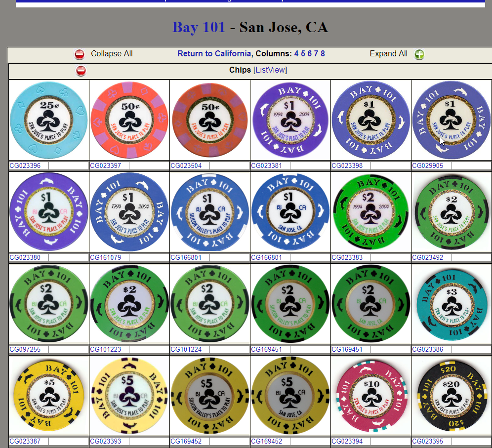The height and width of the screenshot is (448, 492).
Task: Open the teal $3 chip image
Action: click(451, 304)
